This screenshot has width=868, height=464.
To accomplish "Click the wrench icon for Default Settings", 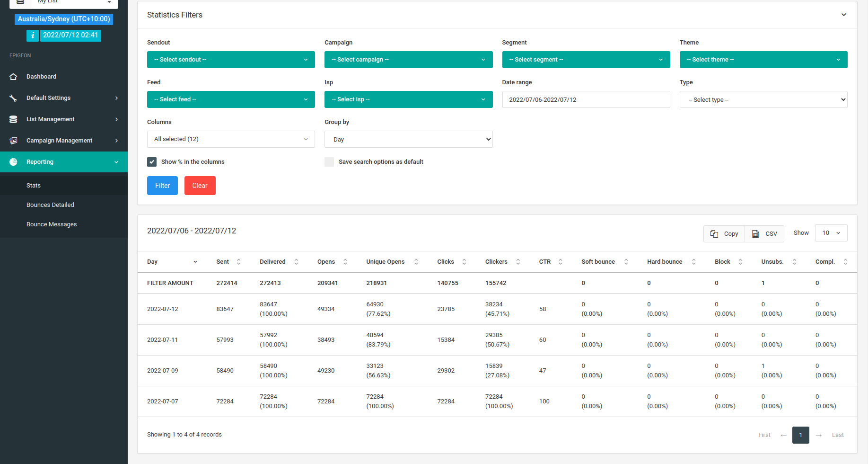I will tap(13, 98).
